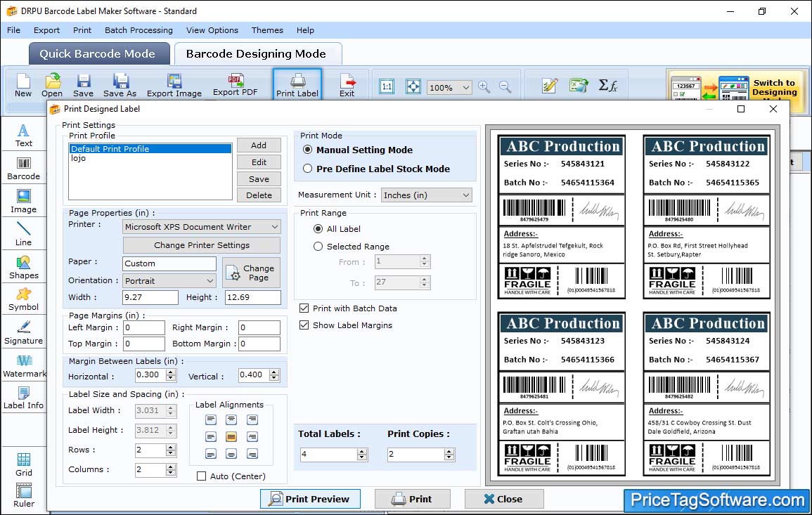Select lojo print profile in list
Viewport: 812px width, 515px height.
pos(150,158)
